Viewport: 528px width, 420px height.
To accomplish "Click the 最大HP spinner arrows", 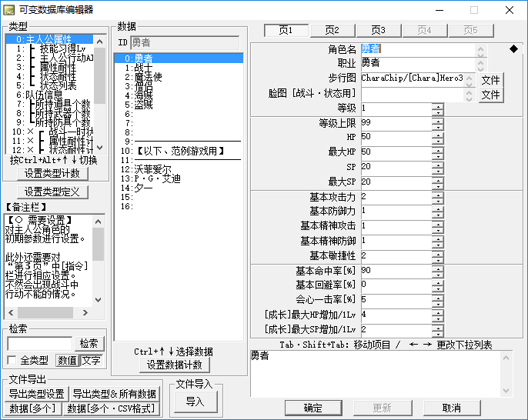I will [438, 153].
